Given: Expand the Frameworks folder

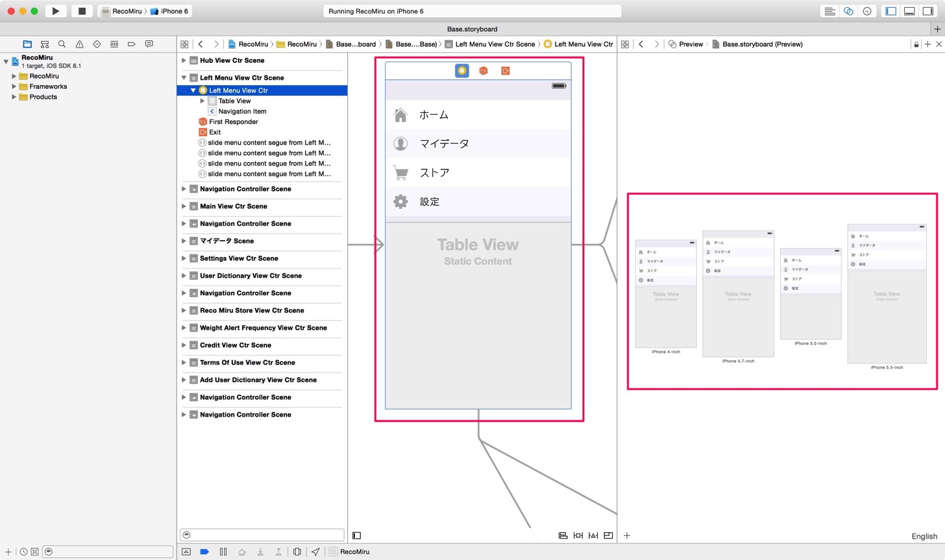Looking at the screenshot, I should pyautogui.click(x=14, y=86).
